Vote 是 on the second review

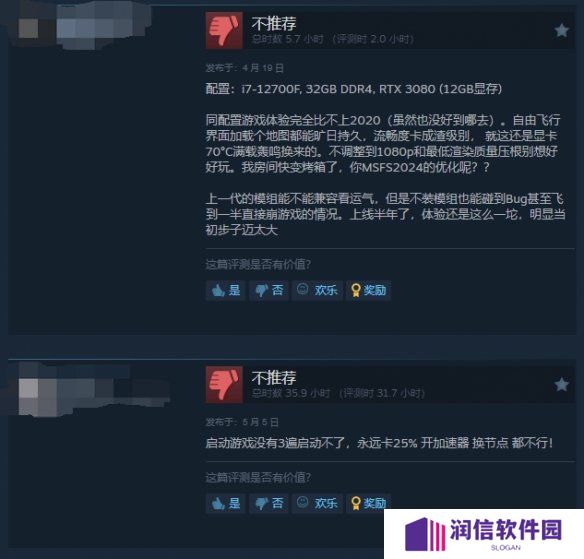pos(225,504)
